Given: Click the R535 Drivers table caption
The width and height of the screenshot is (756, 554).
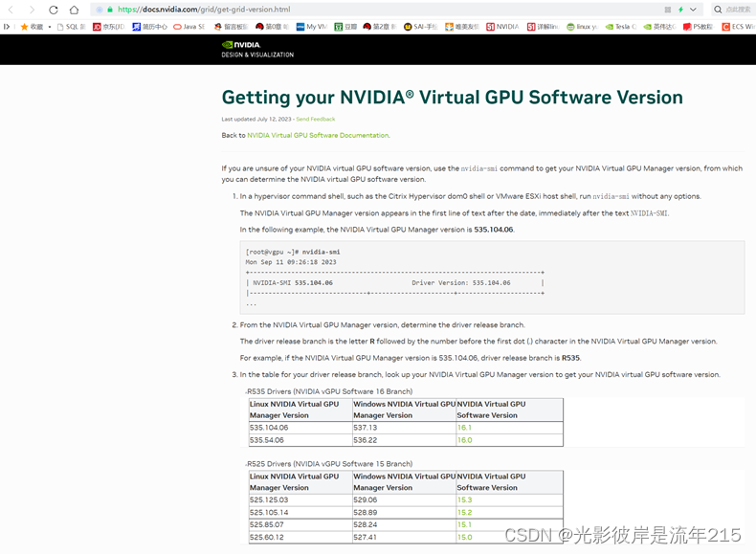Looking at the screenshot, I should 330,391.
